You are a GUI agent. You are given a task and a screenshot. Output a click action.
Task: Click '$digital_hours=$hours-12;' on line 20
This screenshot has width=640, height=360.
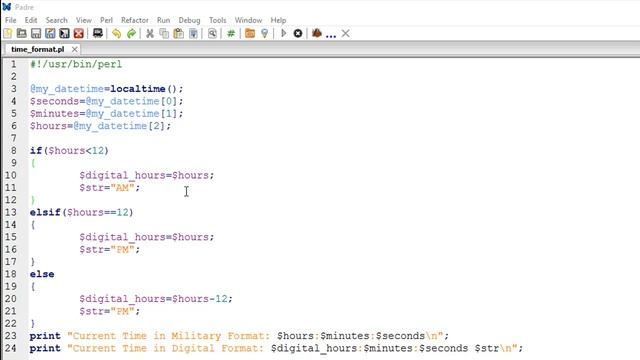156,298
